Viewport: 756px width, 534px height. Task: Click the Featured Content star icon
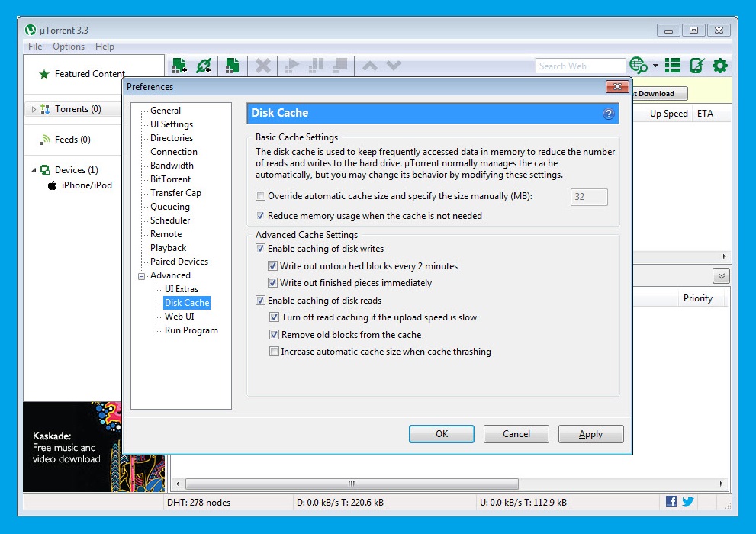coord(44,74)
